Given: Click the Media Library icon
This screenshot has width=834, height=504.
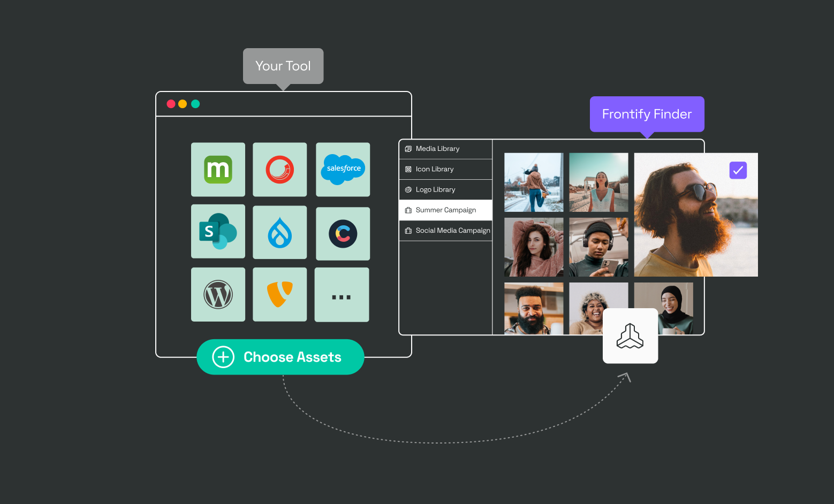Looking at the screenshot, I should (x=408, y=149).
